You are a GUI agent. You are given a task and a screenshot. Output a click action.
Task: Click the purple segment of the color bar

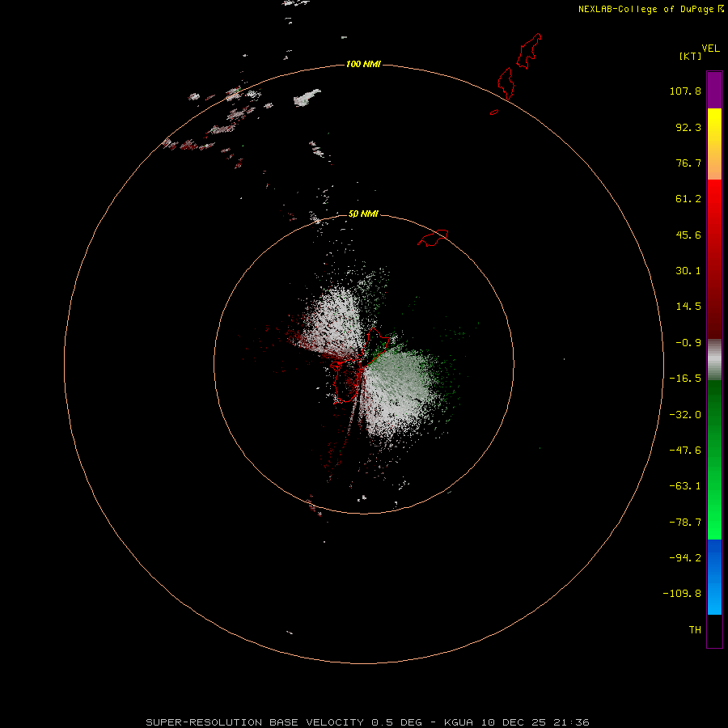tap(714, 90)
